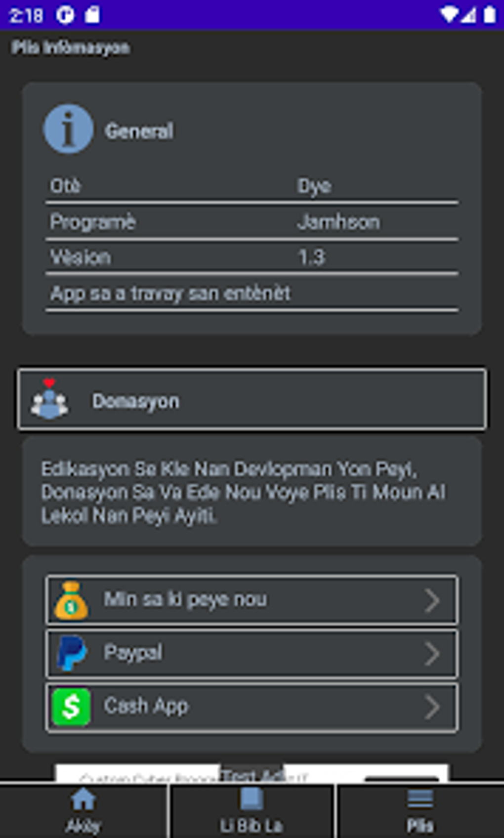Tap the money bag icon beside Min sa ki peye nou
The height and width of the screenshot is (838, 504).
71,600
